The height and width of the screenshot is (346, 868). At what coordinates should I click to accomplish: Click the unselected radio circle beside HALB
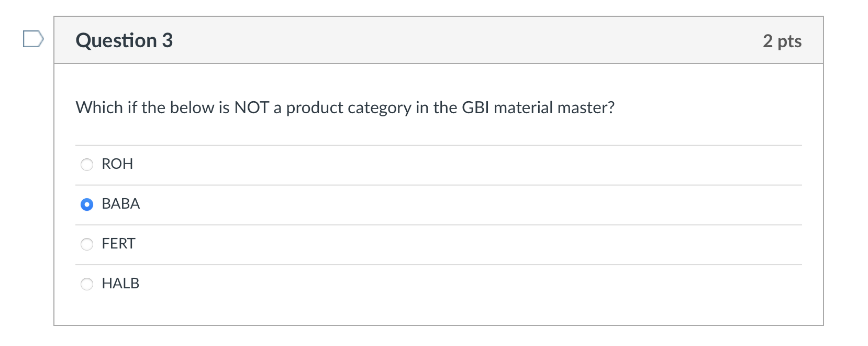[87, 284]
